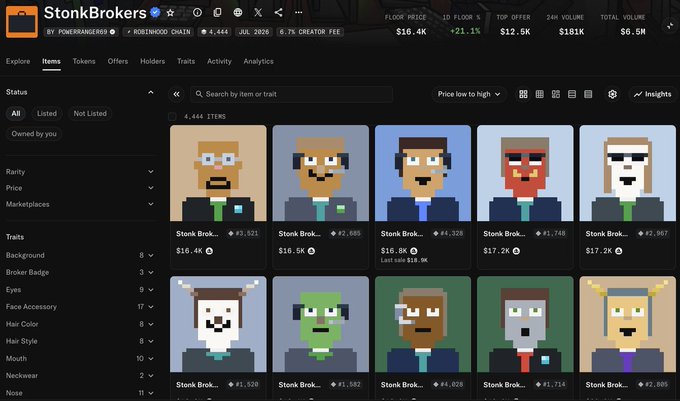This screenshot has height=401, width=680.
Task: Click the marketplace icon beside $16.5K price
Action: (311, 251)
